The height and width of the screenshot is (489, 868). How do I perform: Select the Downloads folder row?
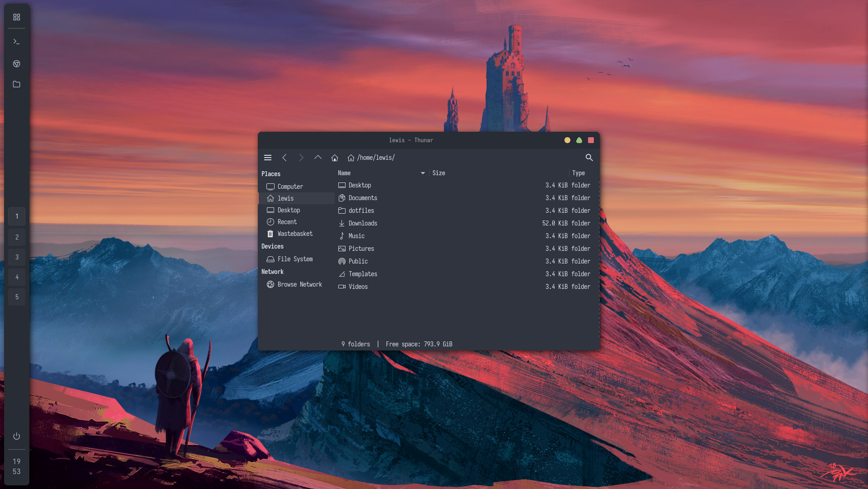point(467,223)
